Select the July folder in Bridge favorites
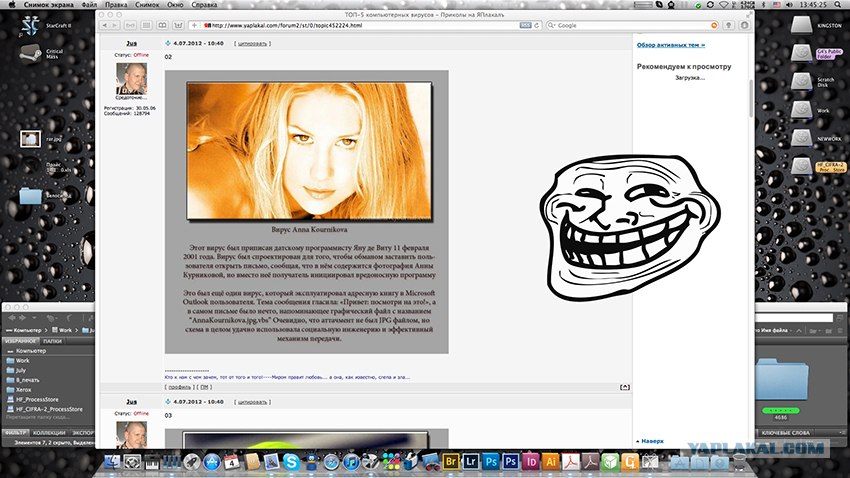 [22, 370]
